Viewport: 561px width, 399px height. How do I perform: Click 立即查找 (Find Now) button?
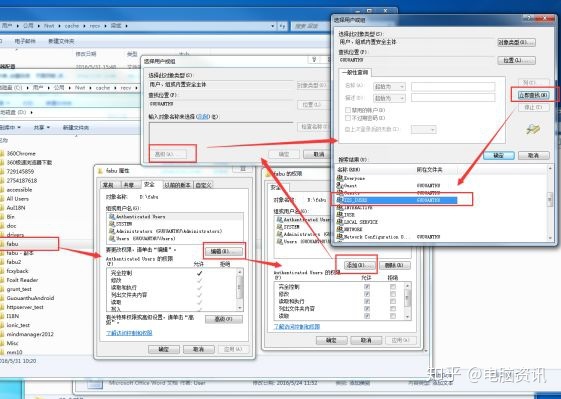coord(533,95)
